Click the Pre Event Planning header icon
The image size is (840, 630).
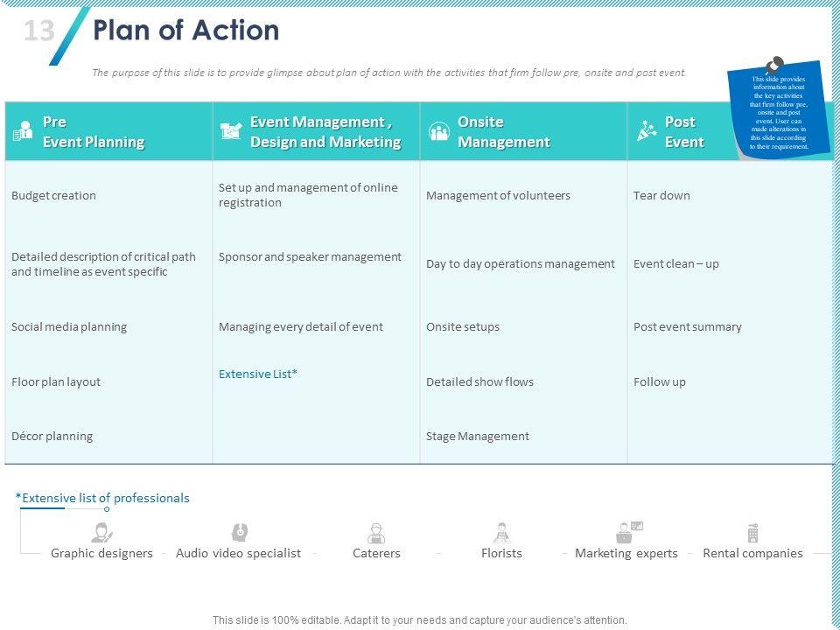click(23, 132)
